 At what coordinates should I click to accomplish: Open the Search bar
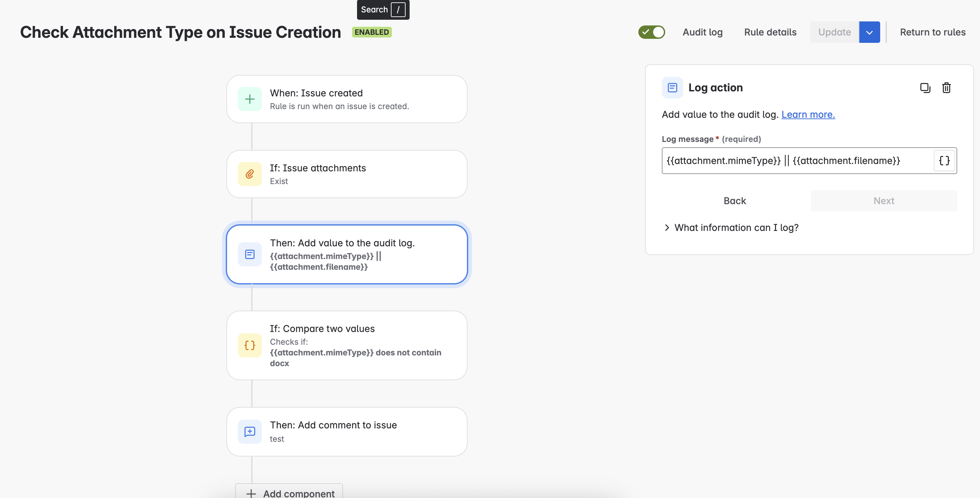coord(383,9)
